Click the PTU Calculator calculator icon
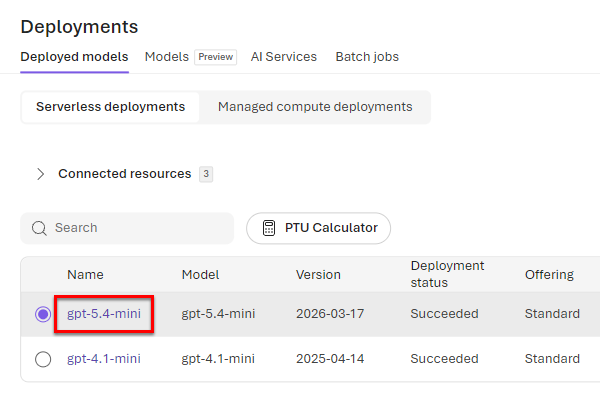 coord(269,228)
